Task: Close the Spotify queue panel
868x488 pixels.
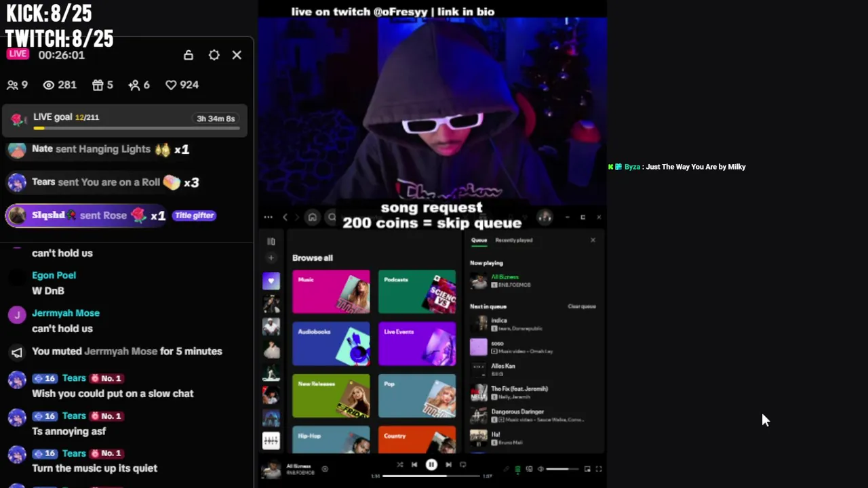Action: point(593,240)
